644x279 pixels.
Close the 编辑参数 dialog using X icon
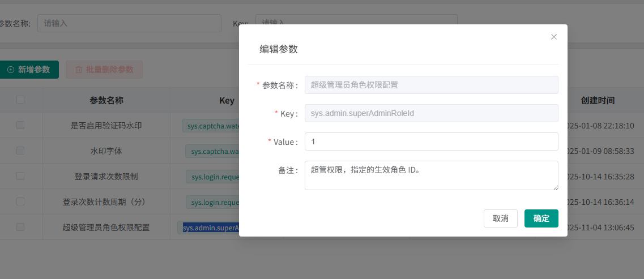[554, 37]
